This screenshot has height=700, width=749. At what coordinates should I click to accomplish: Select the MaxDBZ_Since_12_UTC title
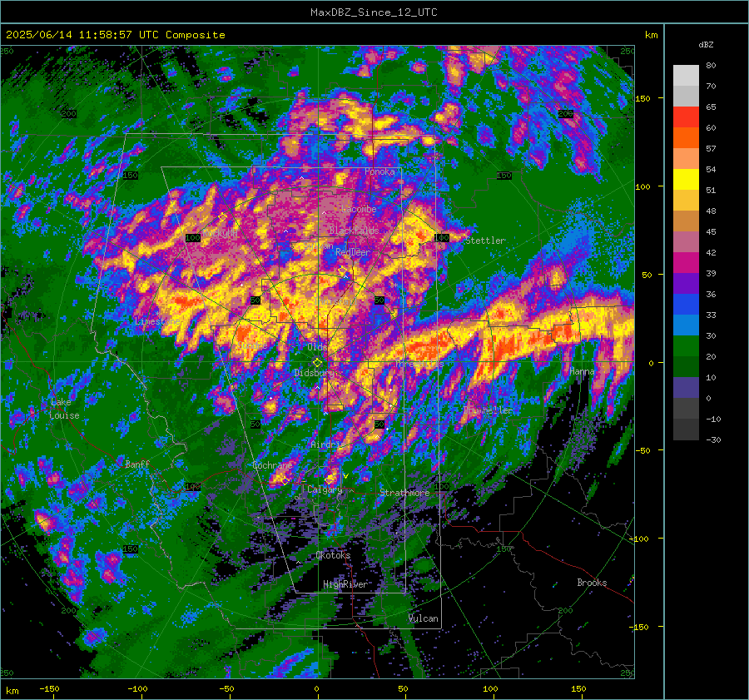click(x=374, y=12)
